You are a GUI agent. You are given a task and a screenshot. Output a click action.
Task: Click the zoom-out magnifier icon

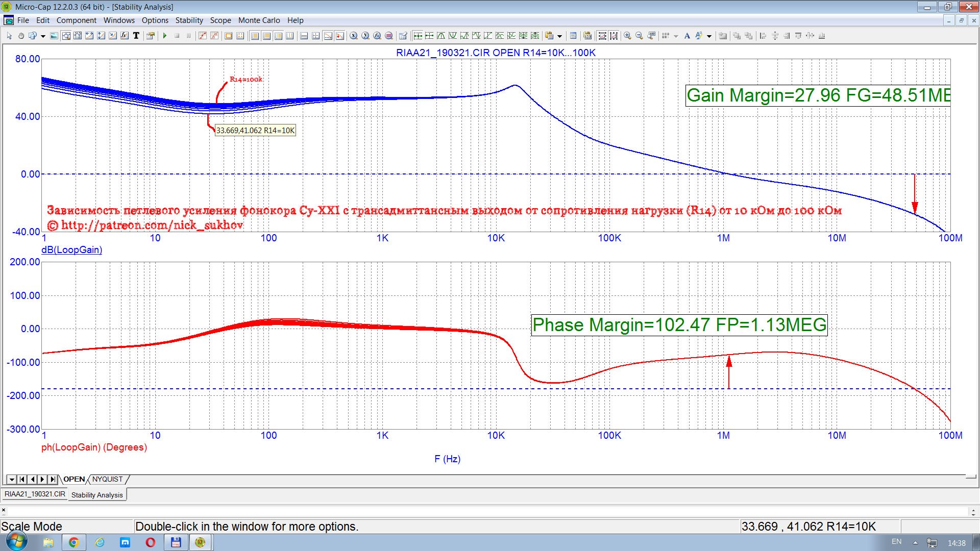[639, 36]
